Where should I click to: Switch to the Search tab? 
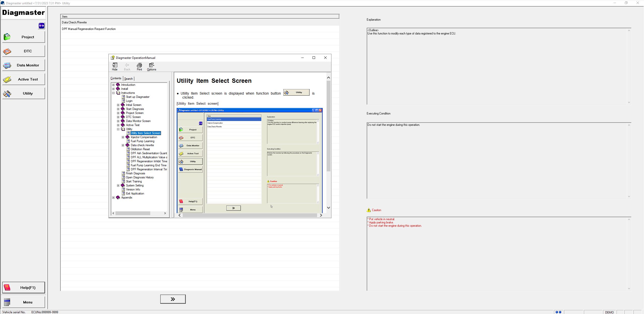click(x=128, y=79)
